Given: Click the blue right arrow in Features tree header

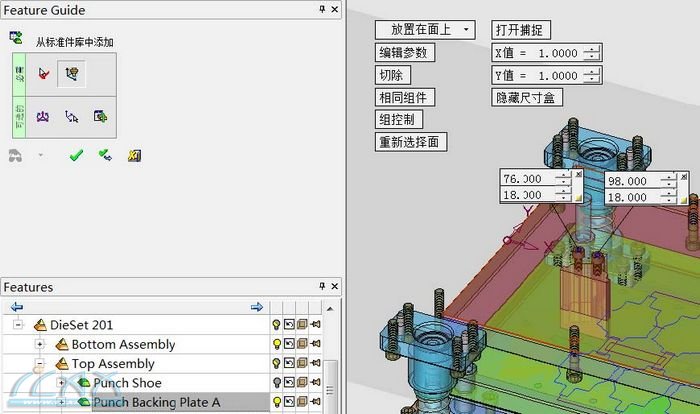Looking at the screenshot, I should coord(257,307).
